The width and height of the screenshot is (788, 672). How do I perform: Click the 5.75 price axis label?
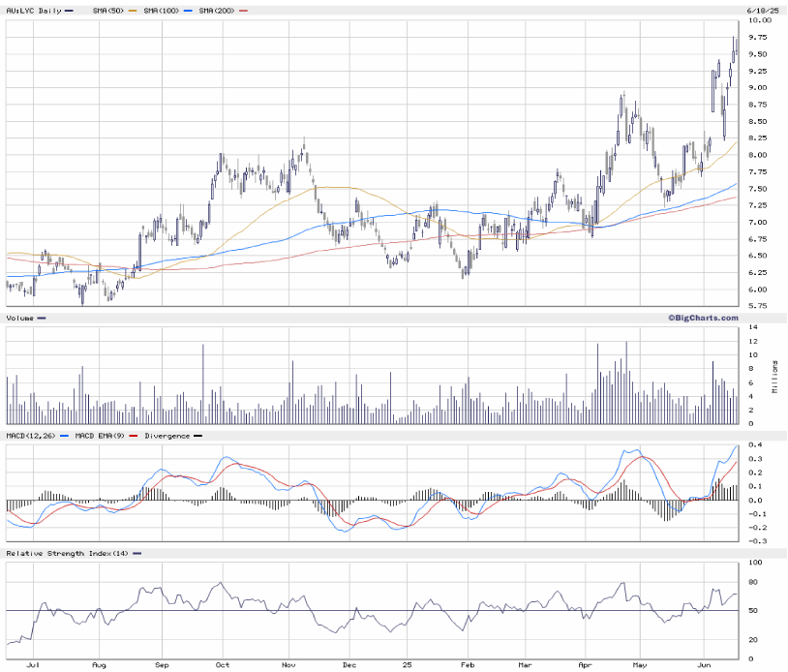pyautogui.click(x=760, y=305)
